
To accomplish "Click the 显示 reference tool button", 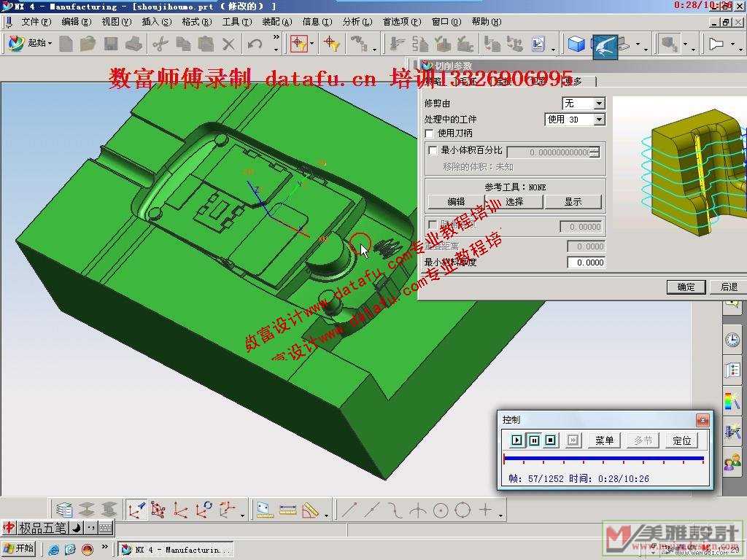I will [573, 202].
